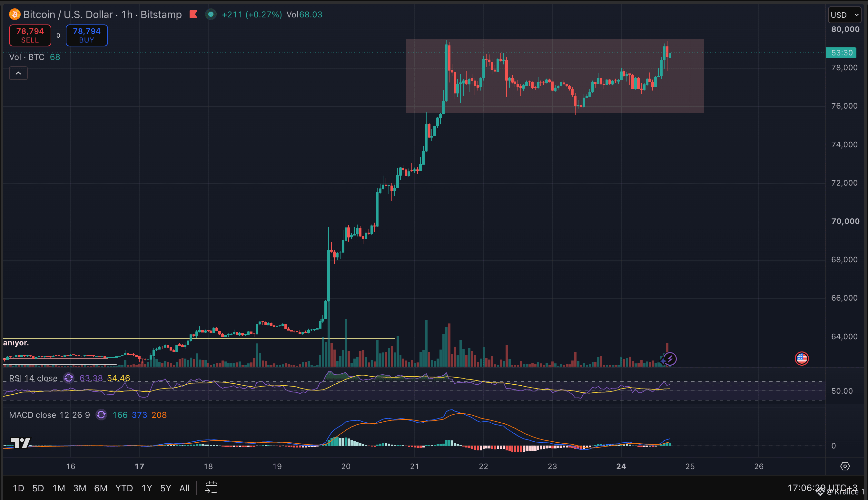Select the 5D time range
The image size is (868, 500).
pyautogui.click(x=38, y=488)
